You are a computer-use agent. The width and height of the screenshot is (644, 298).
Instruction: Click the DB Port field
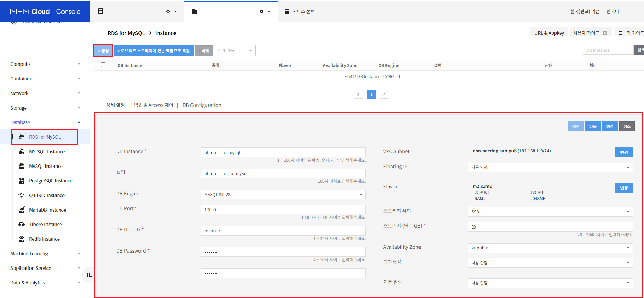[283, 210]
